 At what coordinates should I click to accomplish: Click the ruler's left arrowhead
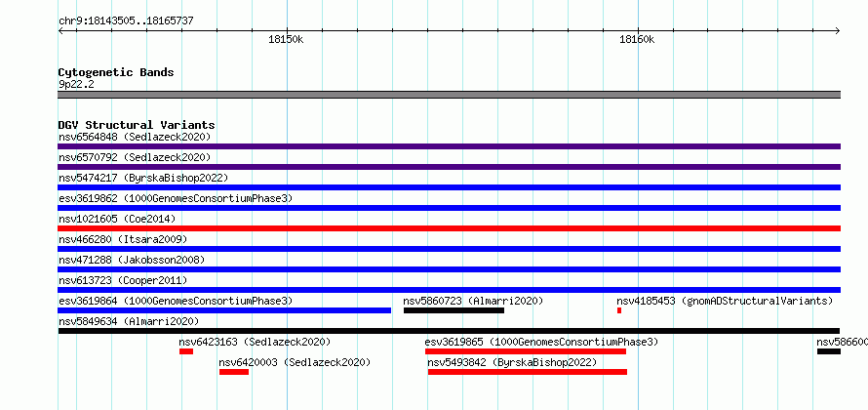(60, 31)
